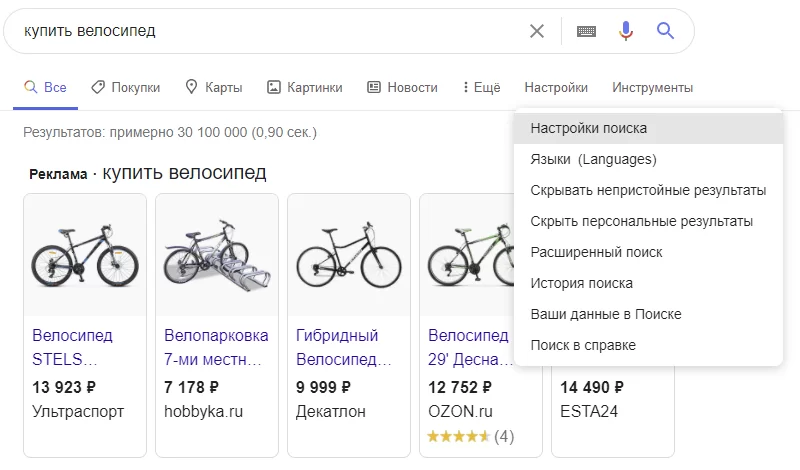Choose Языки (Languages) menu item
Image resolution: width=800 pixels, height=470 pixels.
point(593,159)
